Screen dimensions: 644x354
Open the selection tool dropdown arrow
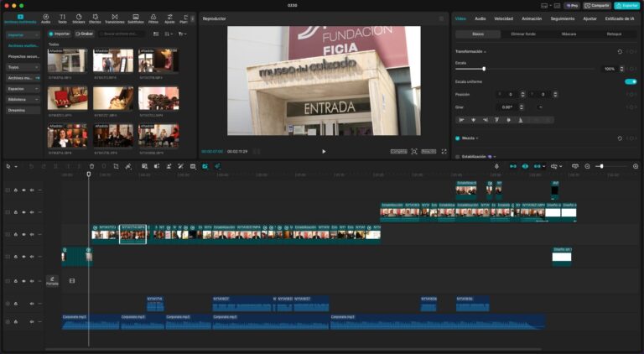pyautogui.click(x=16, y=167)
